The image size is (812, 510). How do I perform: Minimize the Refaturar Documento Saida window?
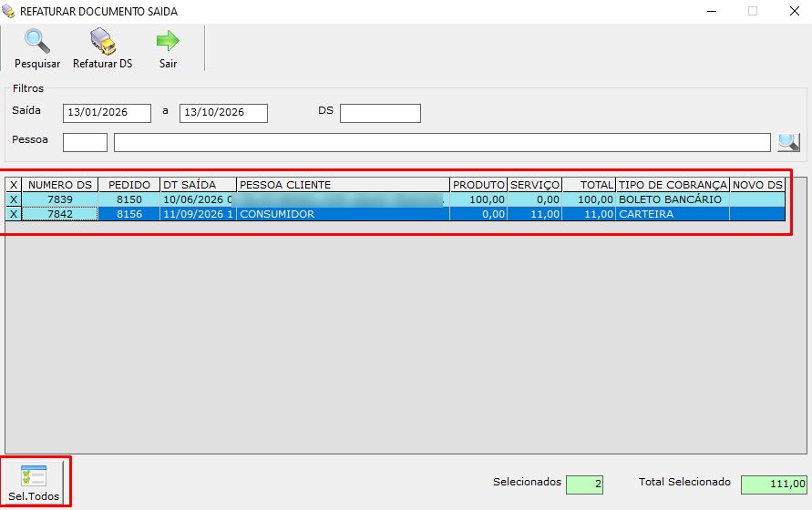tap(712, 11)
